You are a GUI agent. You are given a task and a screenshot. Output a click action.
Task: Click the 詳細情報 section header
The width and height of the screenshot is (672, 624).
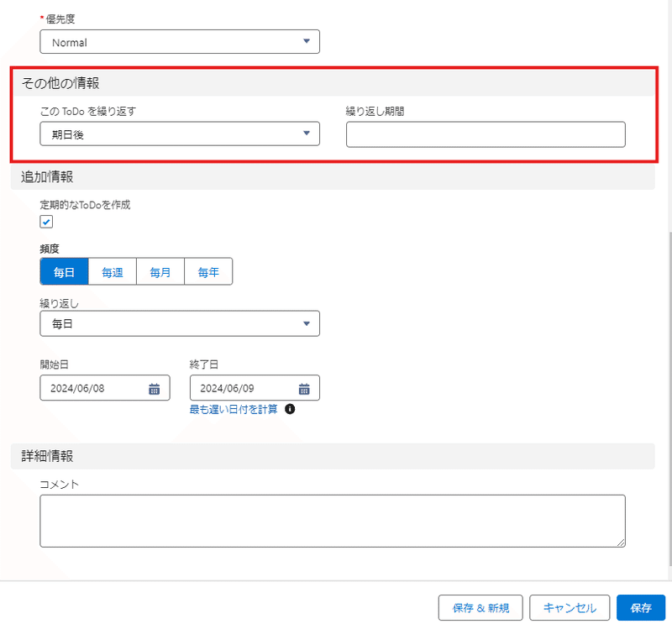(x=333, y=456)
